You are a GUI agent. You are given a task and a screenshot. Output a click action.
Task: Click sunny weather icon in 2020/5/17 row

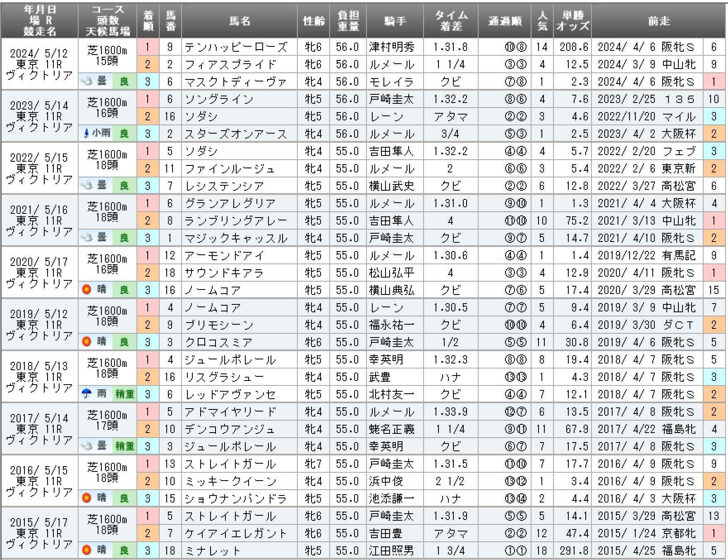point(86,290)
